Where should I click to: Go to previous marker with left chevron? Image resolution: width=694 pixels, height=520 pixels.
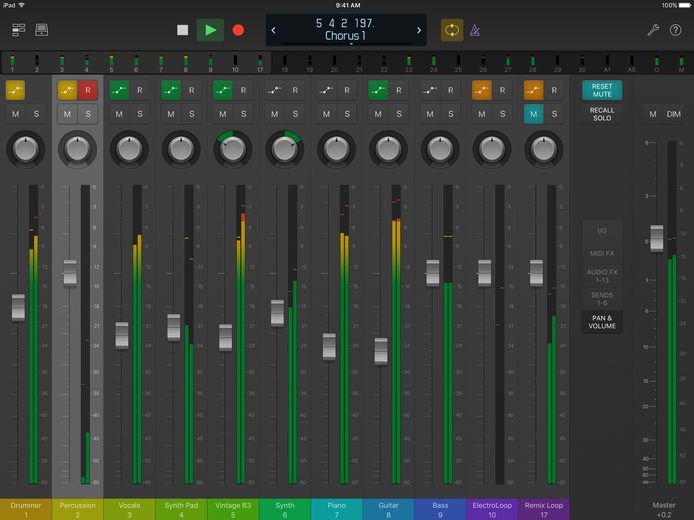pyautogui.click(x=274, y=30)
